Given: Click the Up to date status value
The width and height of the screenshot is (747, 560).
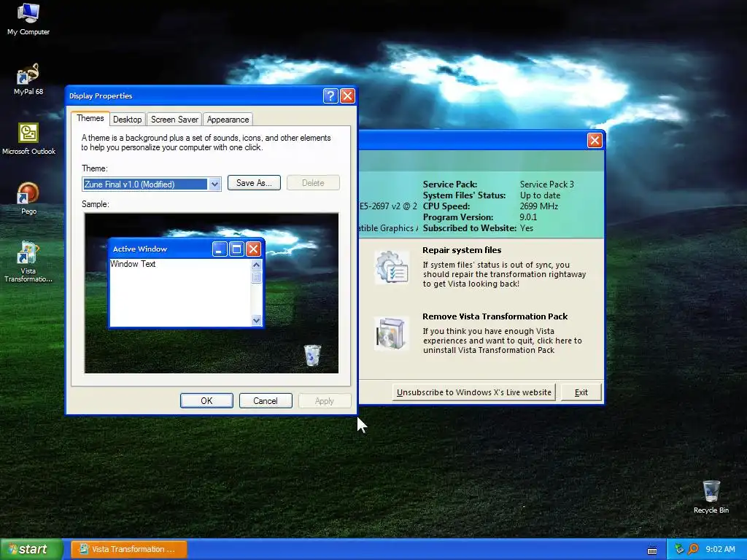Looking at the screenshot, I should (540, 195).
